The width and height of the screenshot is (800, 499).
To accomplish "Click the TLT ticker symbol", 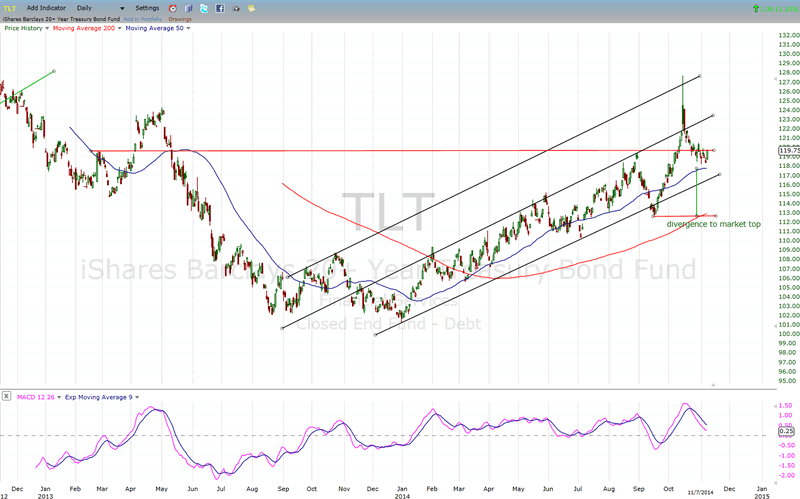I will pos(10,8).
